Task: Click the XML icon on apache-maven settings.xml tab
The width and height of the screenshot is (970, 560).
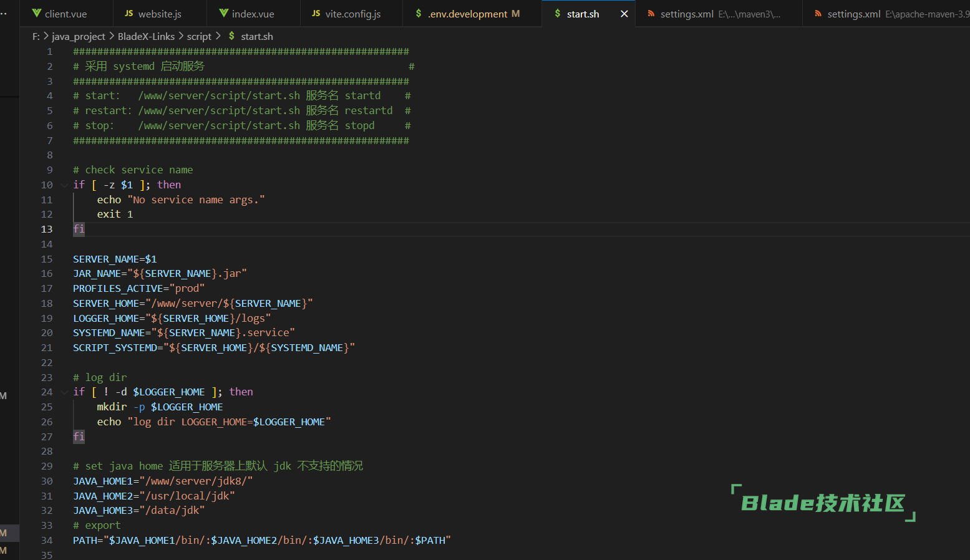Action: tap(818, 13)
